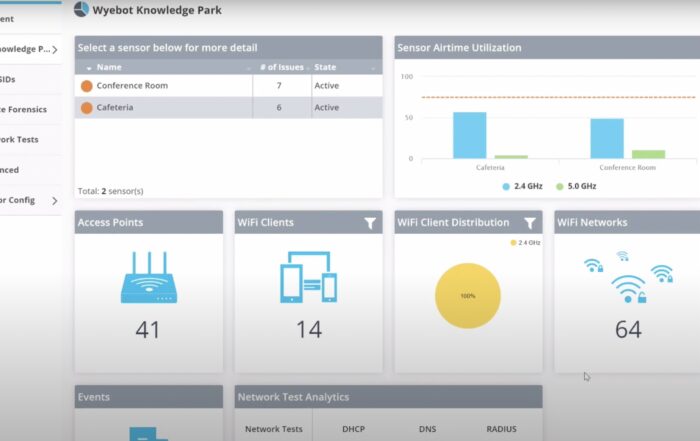Click the WiFi Networks count 64
This screenshot has width=700, height=441.
point(628,330)
